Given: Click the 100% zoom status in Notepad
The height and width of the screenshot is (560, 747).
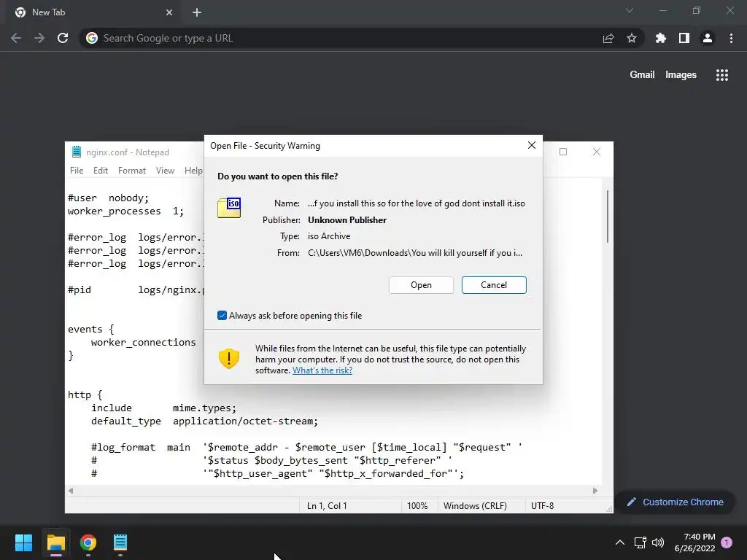Looking at the screenshot, I should click(x=417, y=506).
